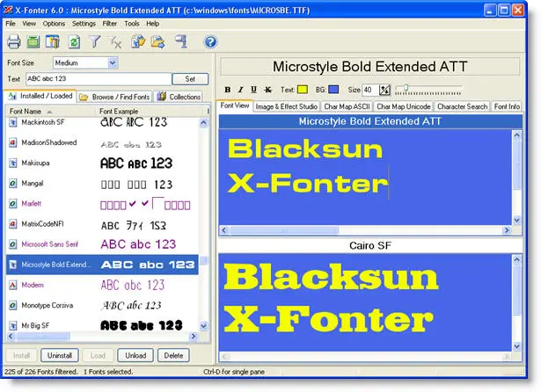Click the font type icon beside Monotype Corsiva
The width and height of the screenshot is (541, 392).
click(13, 306)
